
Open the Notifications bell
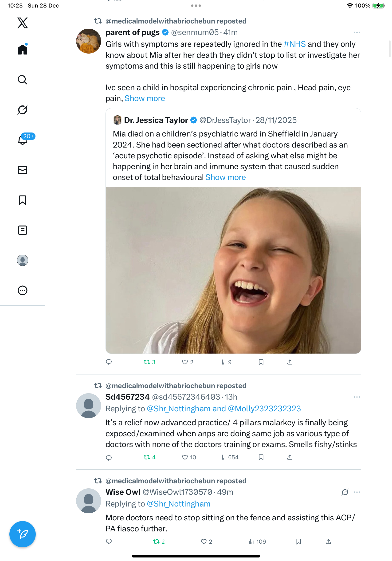23,140
